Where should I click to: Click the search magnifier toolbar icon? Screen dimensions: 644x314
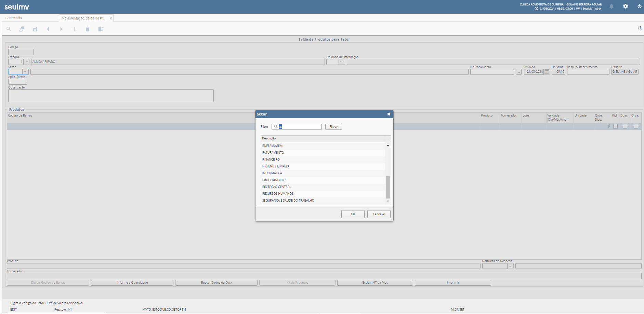point(9,29)
